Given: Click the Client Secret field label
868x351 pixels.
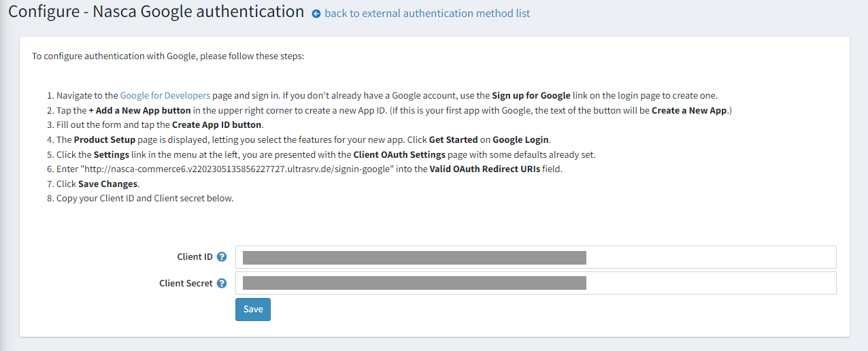Looking at the screenshot, I should 186,283.
